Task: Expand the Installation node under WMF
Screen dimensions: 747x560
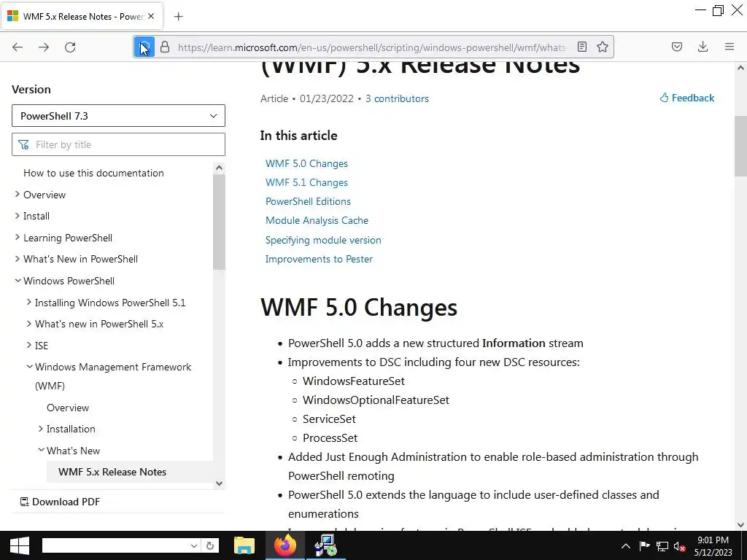Action: tap(41, 429)
